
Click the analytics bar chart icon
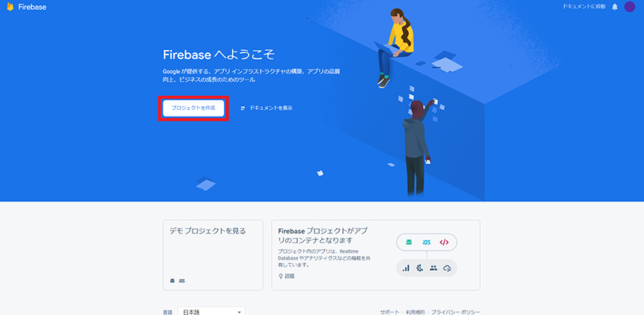(x=406, y=268)
